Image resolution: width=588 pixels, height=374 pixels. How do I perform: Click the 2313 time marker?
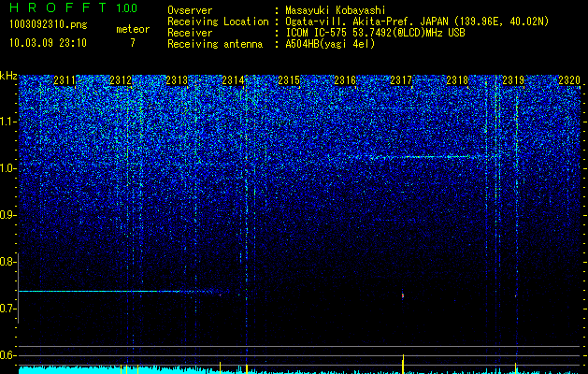click(x=177, y=80)
